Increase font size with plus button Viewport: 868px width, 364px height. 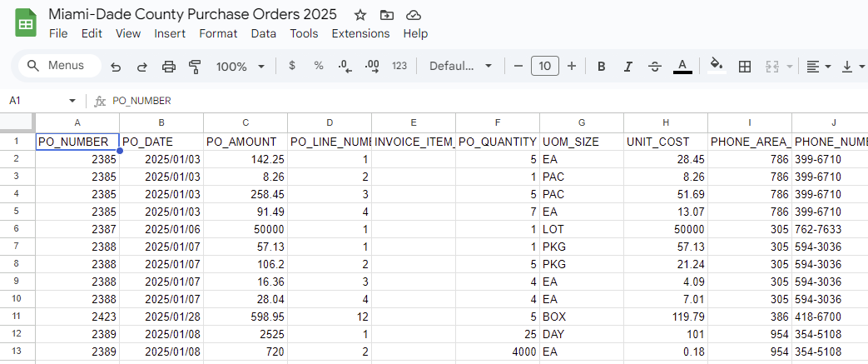click(x=572, y=66)
